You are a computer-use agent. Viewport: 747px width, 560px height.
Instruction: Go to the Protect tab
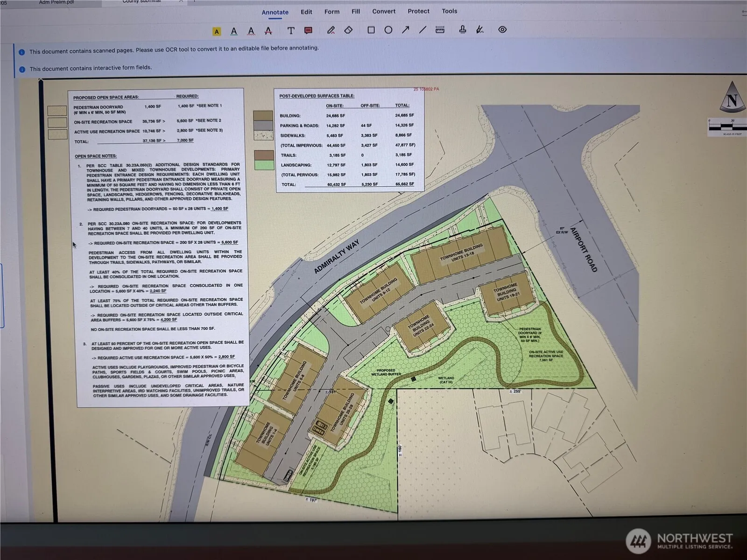pyautogui.click(x=418, y=11)
